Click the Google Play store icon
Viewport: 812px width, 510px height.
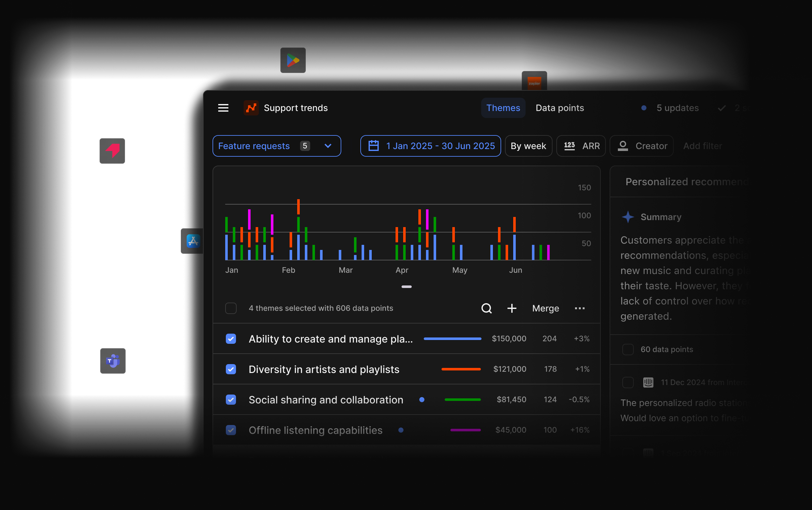293,60
